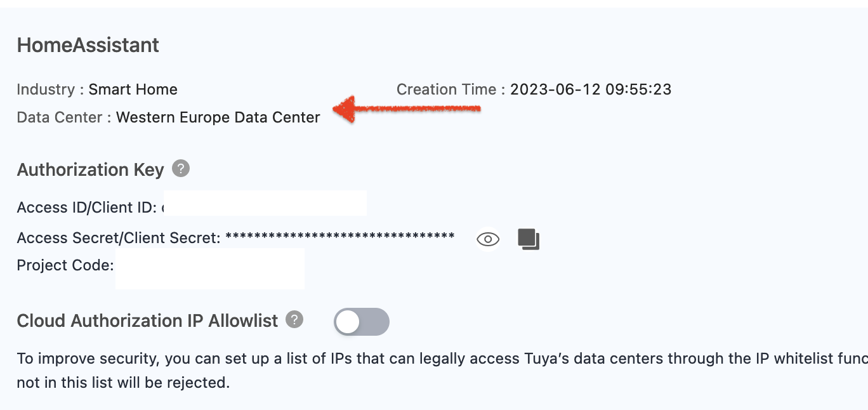Copy the Access Secret to clipboard

(x=529, y=239)
